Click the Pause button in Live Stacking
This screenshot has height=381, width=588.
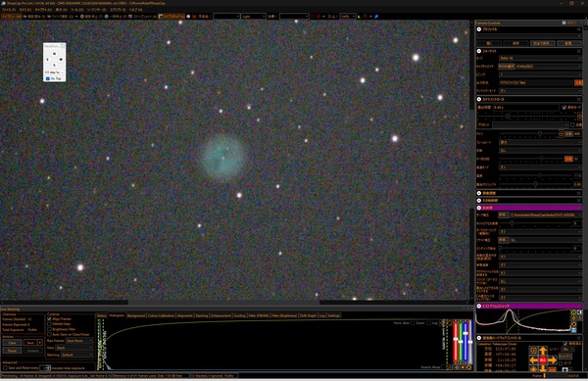tap(12, 351)
